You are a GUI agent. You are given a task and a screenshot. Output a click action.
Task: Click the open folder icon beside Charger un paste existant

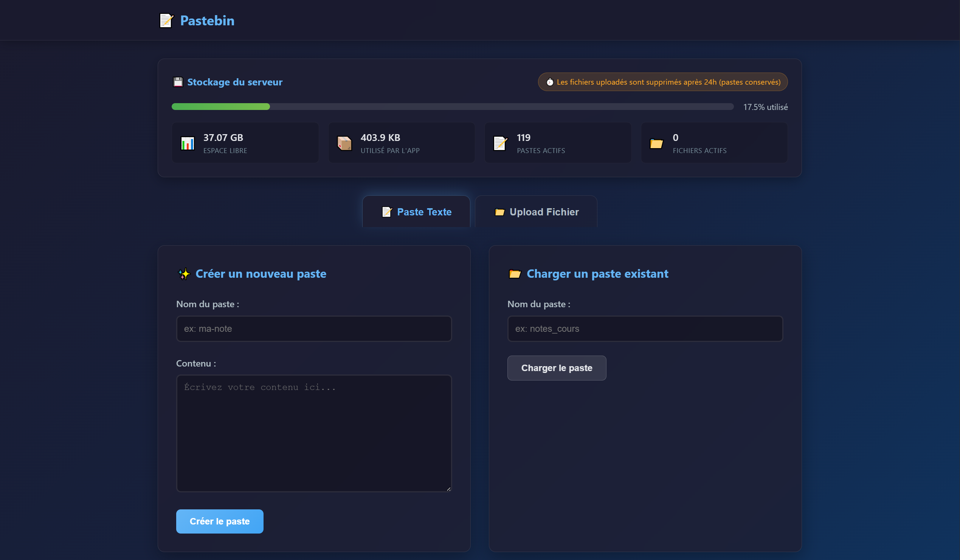tap(515, 273)
